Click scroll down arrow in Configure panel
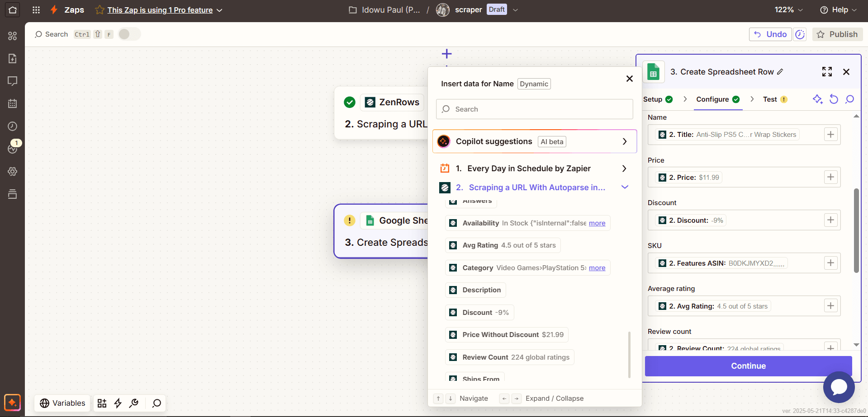 click(x=856, y=345)
